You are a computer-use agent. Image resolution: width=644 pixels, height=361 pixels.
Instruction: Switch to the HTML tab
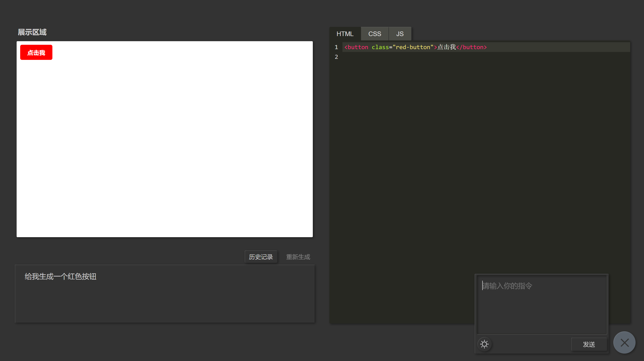(345, 34)
